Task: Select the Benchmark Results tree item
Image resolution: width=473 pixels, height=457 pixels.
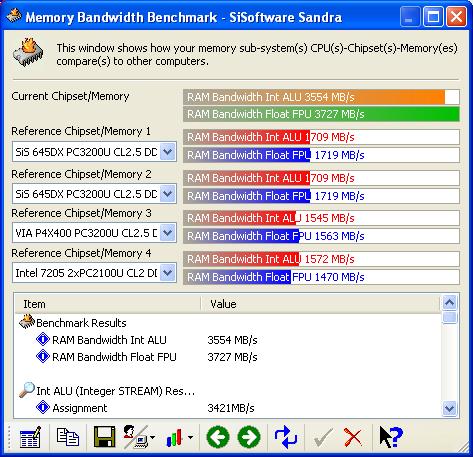Action: coord(81,323)
